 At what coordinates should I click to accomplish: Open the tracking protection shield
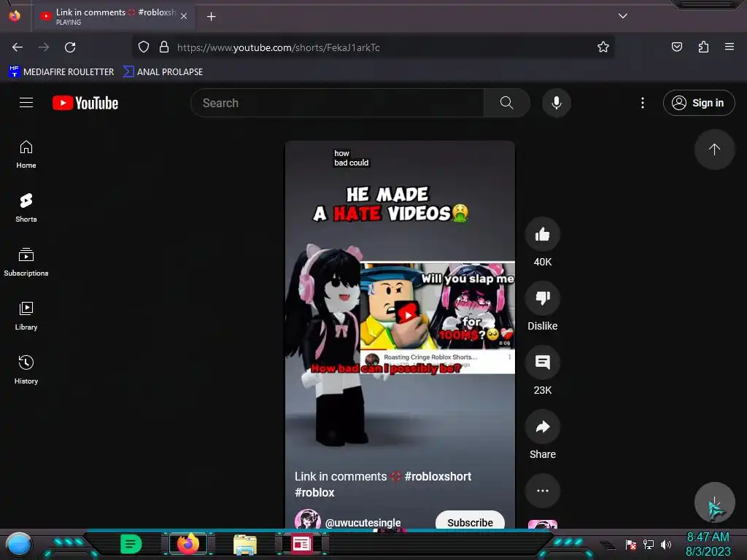[144, 47]
